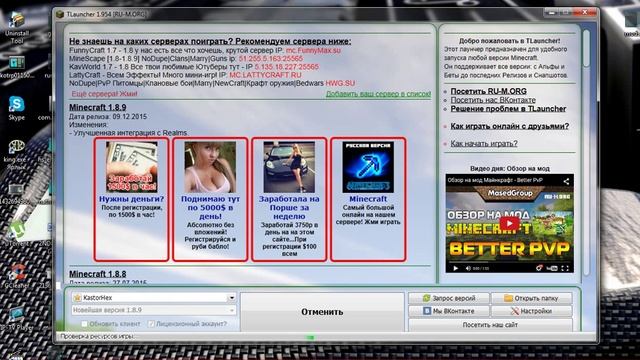Click the 'Нужны деньги?' ad title
640x360 pixels.
(x=131, y=199)
